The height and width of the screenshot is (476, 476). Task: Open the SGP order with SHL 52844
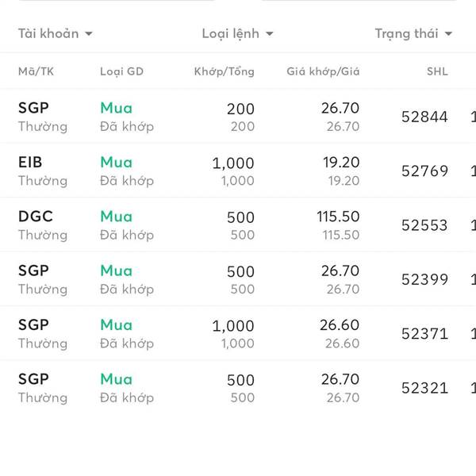click(x=238, y=117)
